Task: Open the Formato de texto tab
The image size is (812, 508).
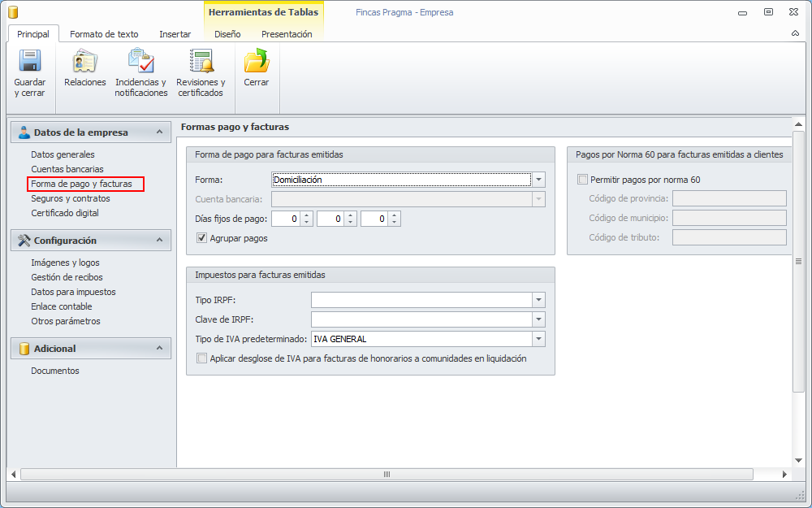Action: [x=104, y=34]
